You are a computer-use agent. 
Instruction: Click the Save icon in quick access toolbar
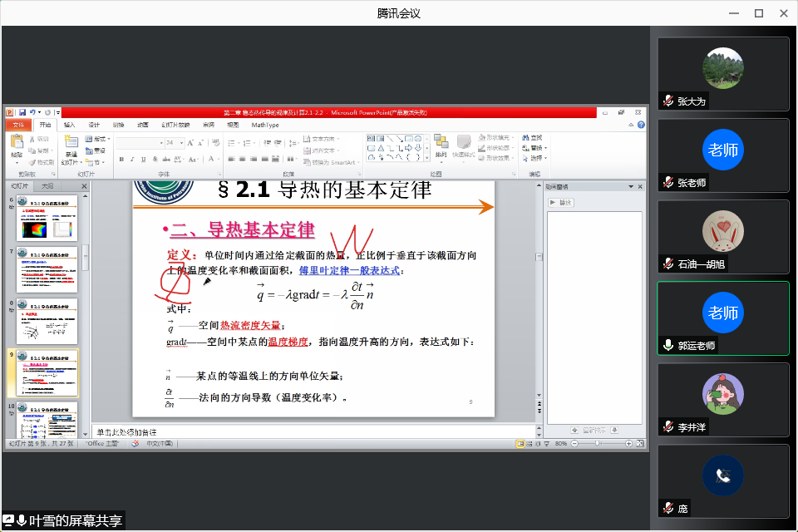pos(21,112)
